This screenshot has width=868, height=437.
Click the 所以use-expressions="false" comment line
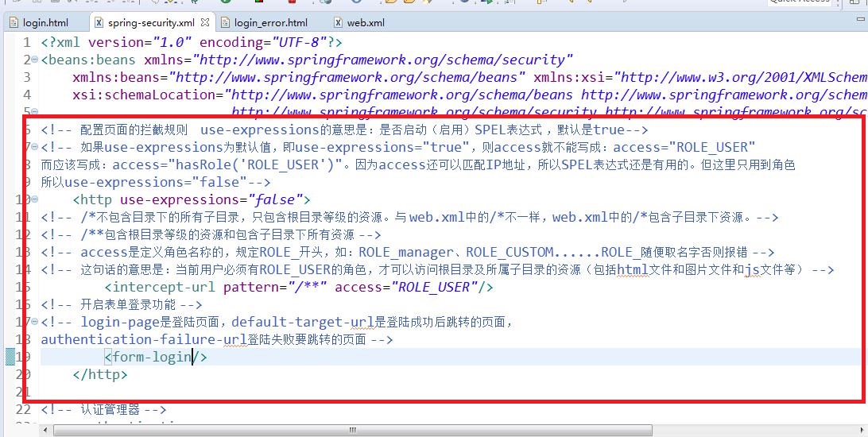[x=156, y=182]
